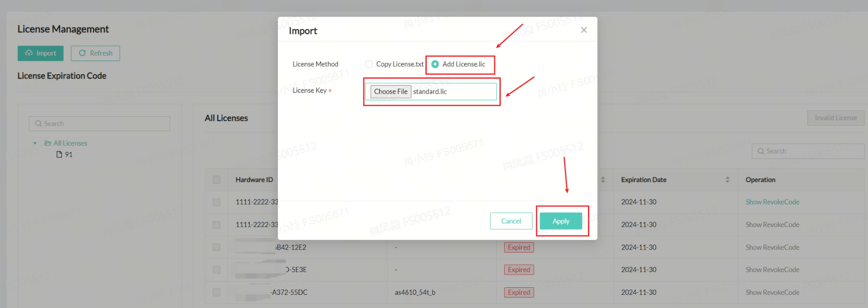The height and width of the screenshot is (308, 868).
Task: Sort by Expiration Date column arrows
Action: click(x=727, y=180)
